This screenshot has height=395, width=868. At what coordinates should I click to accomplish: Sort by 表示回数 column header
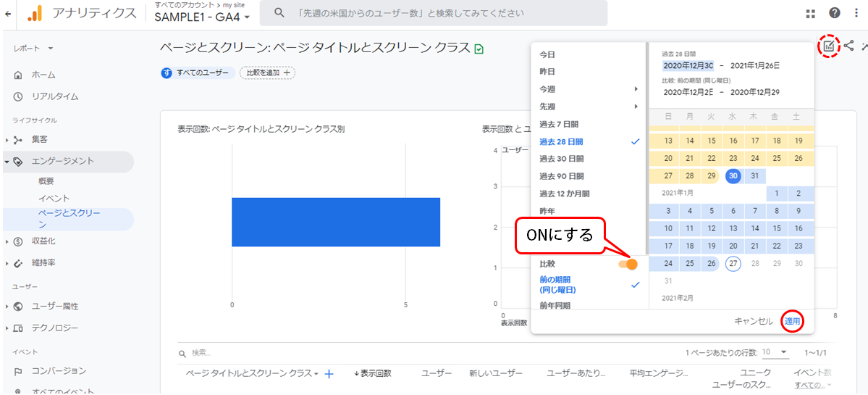(373, 373)
